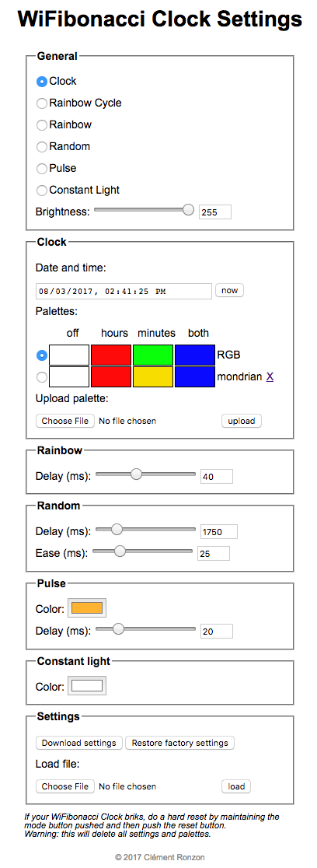Open Choose File under Upload palette
317x868 pixels.
click(65, 422)
